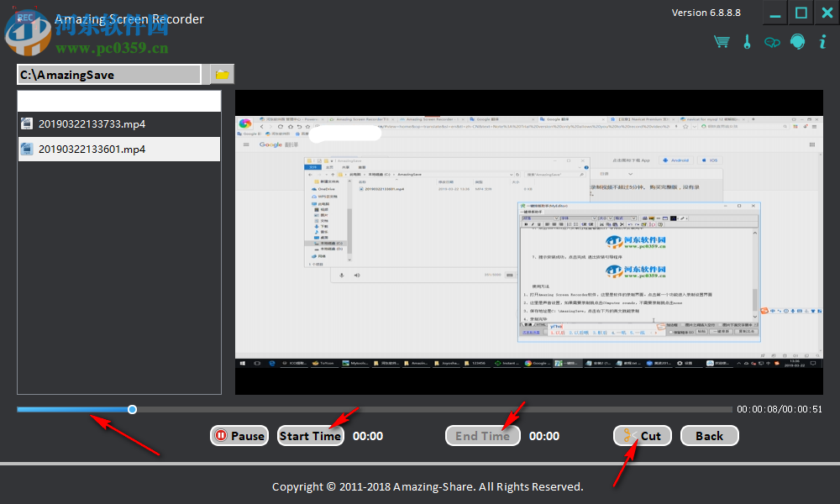The image size is (840, 504).
Task: Open the feedback chat bubbles icon
Action: tap(772, 41)
